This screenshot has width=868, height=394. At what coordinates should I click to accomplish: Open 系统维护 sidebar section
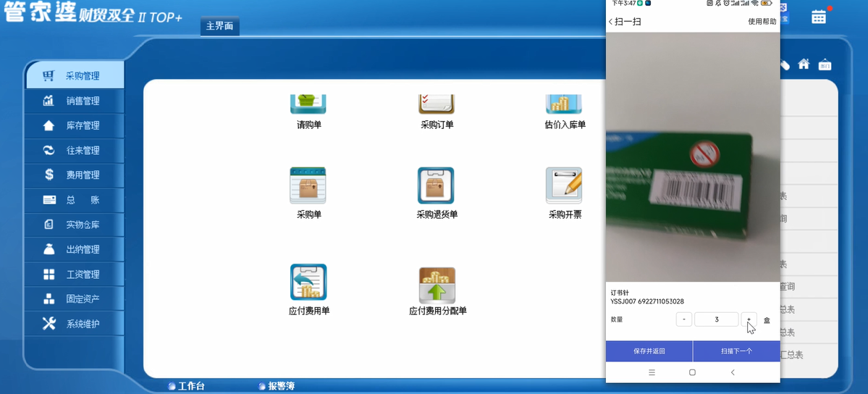[83, 324]
